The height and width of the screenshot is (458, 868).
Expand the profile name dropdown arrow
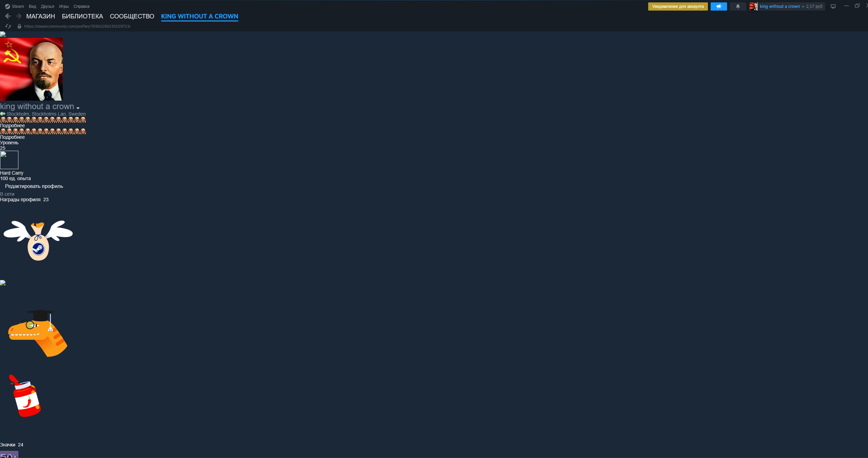[78, 108]
